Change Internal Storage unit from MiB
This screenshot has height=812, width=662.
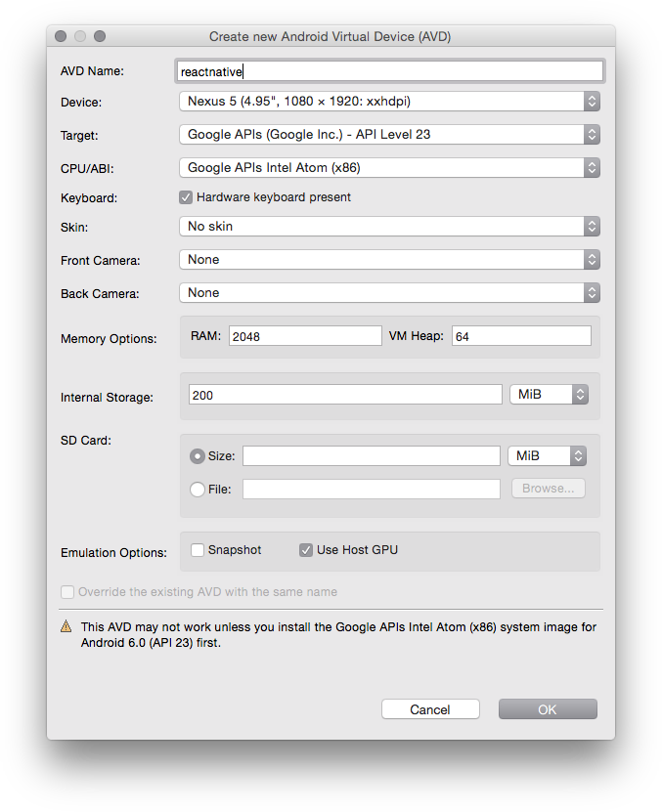(x=549, y=395)
